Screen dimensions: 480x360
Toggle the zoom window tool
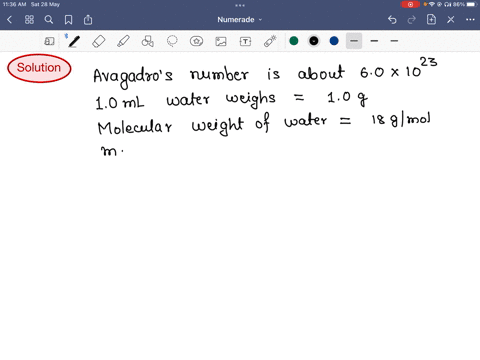click(49, 41)
